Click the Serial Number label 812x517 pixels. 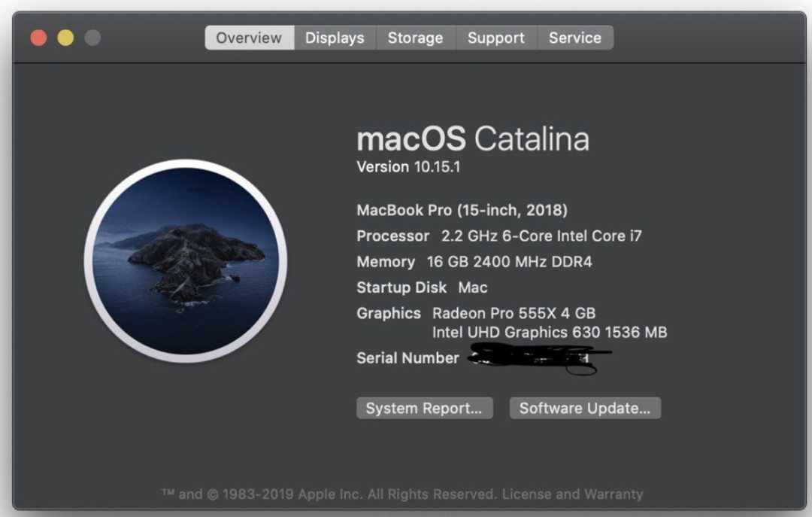(x=408, y=357)
